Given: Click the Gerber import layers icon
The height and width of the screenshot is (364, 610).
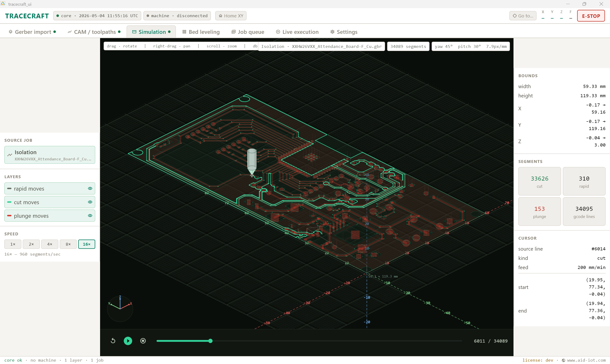Looking at the screenshot, I should [10, 32].
